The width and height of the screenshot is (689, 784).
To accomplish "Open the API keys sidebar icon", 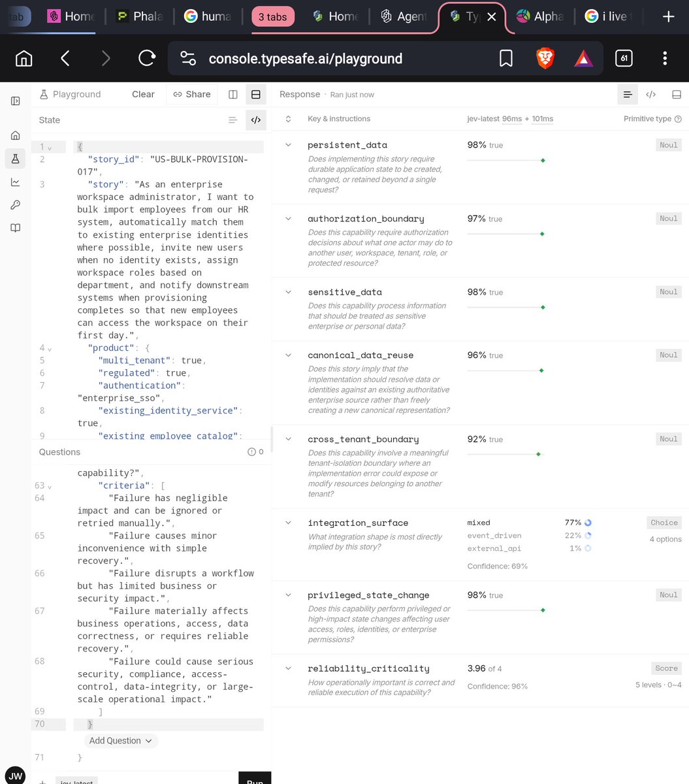I will 16,205.
